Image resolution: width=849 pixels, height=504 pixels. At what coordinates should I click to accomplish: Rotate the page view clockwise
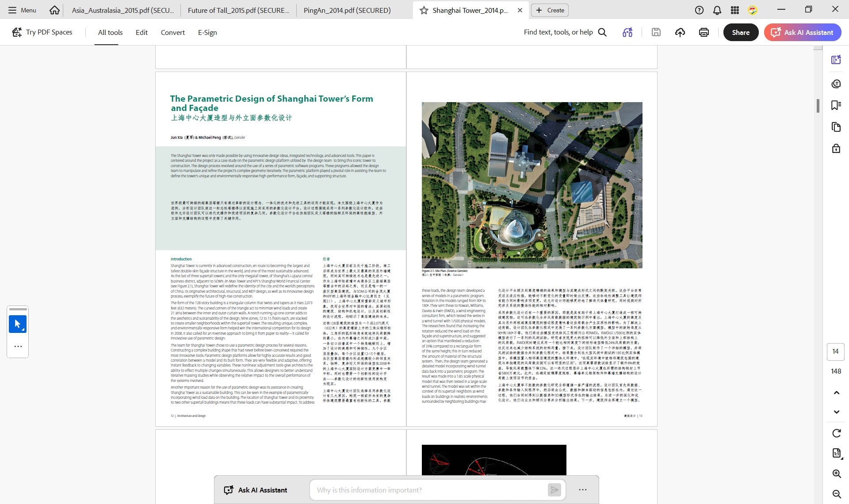(837, 433)
